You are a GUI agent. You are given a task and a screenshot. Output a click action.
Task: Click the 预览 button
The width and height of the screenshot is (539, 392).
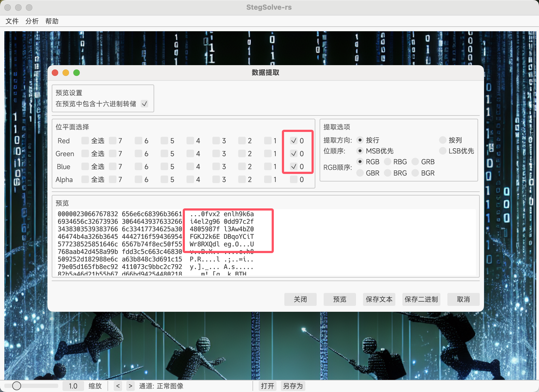(x=340, y=299)
